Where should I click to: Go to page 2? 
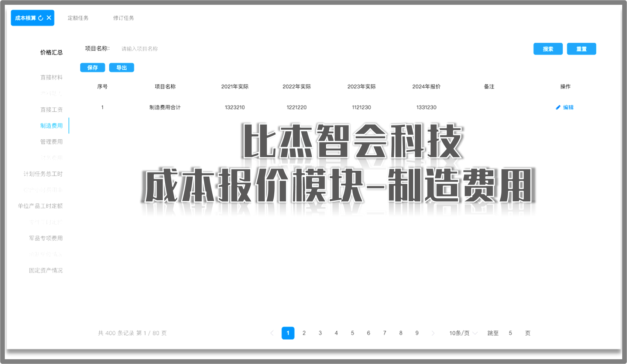point(304,333)
